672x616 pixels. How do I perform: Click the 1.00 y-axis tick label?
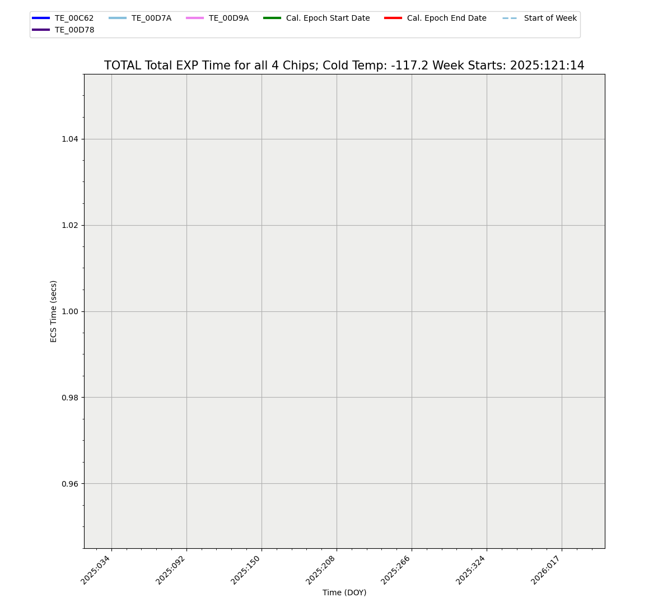[x=70, y=311]
